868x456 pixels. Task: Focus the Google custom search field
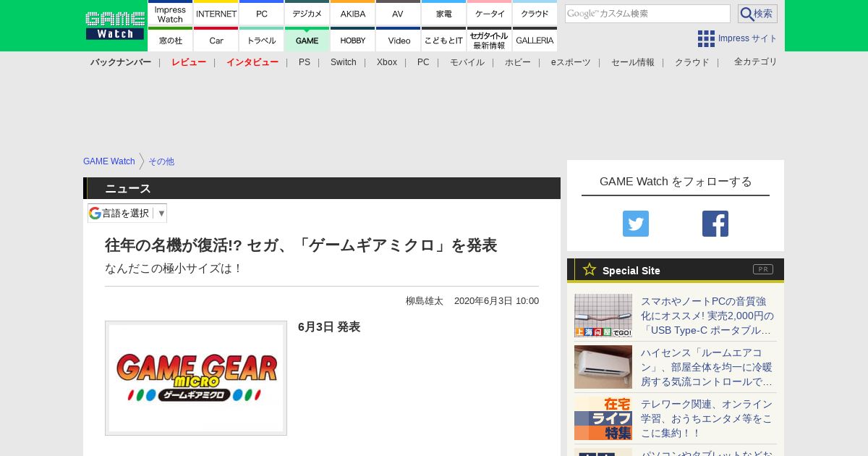(647, 14)
